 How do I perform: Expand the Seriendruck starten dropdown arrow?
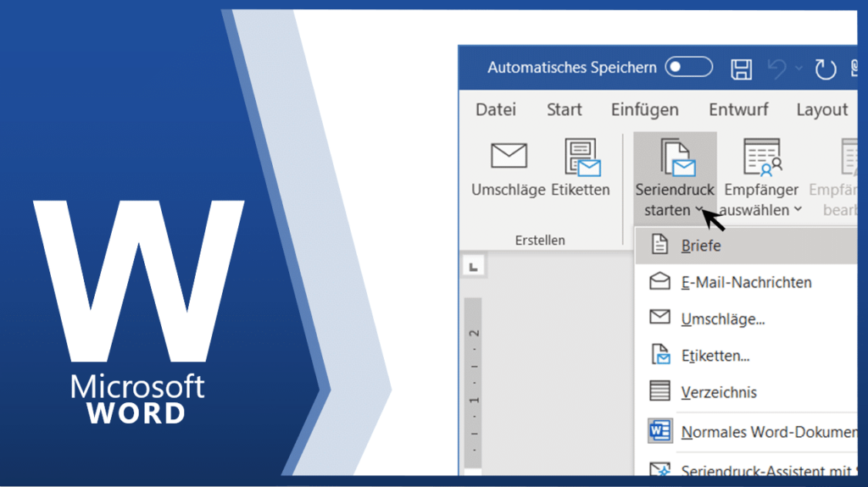698,210
